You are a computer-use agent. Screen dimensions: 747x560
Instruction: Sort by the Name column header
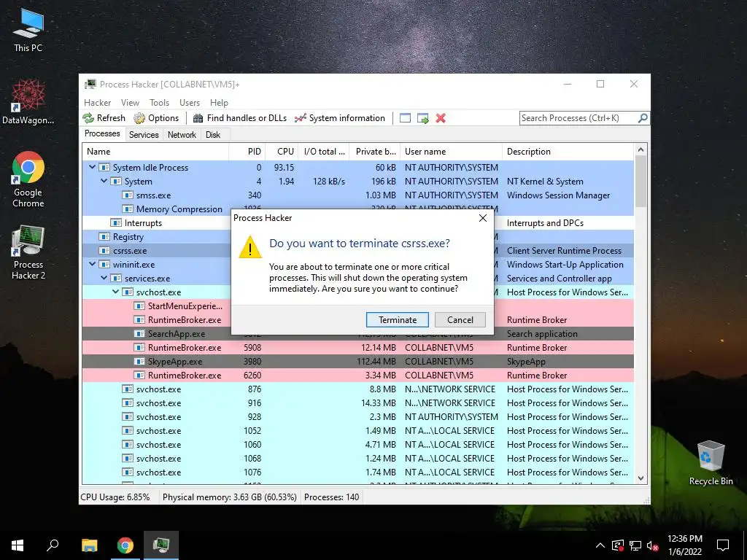pyautogui.click(x=155, y=152)
